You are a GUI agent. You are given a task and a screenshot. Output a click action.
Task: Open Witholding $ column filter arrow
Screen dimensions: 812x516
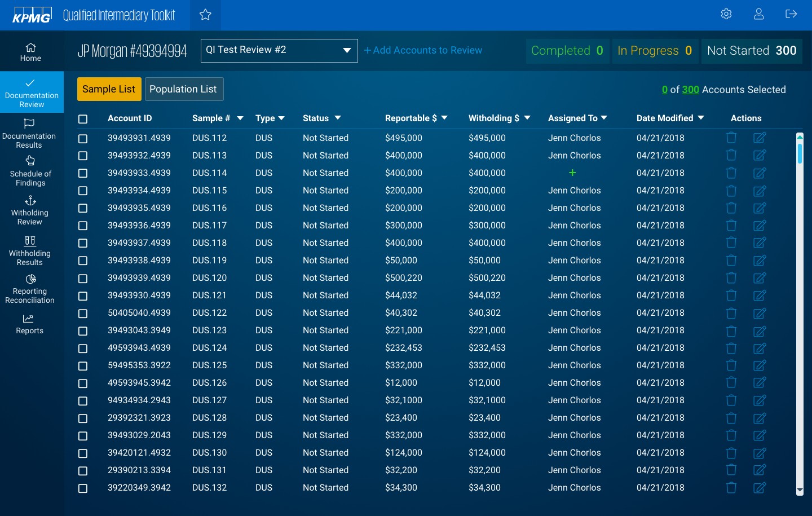[527, 118]
